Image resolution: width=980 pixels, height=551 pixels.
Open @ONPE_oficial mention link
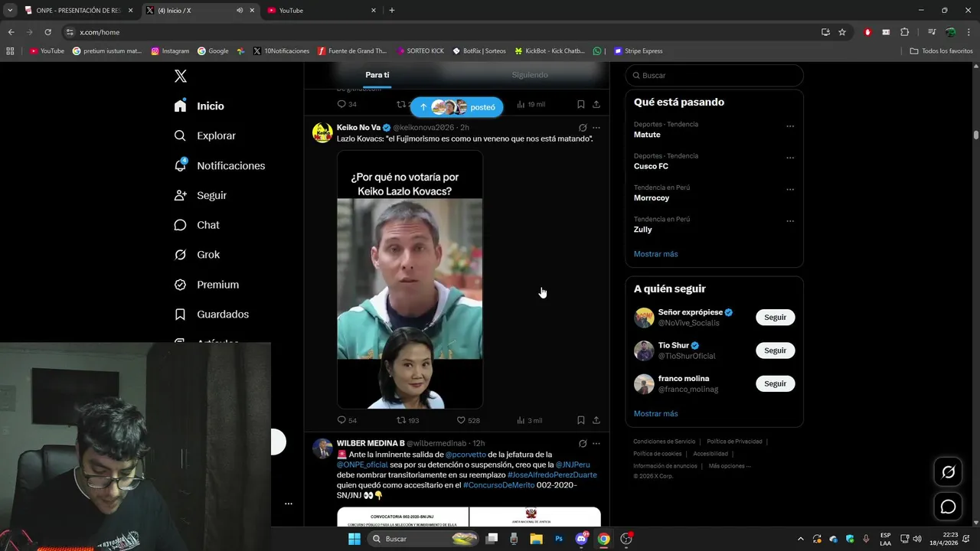coord(362,465)
